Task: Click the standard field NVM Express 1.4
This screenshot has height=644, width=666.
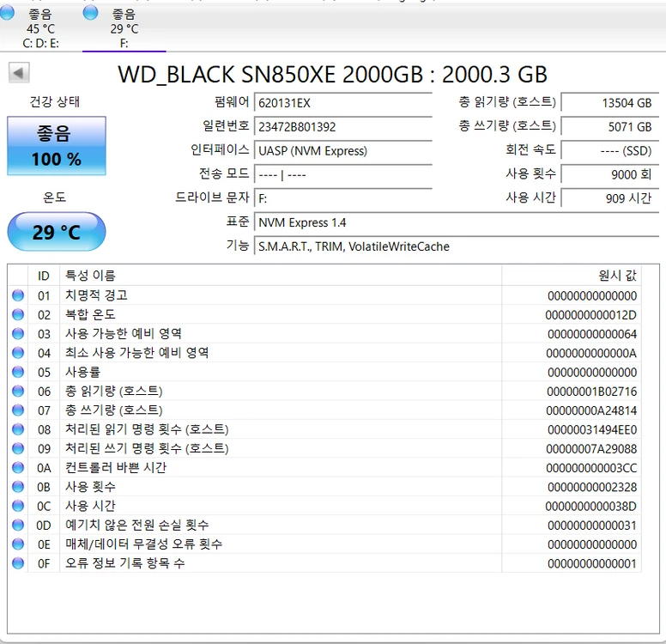Action: tap(457, 222)
